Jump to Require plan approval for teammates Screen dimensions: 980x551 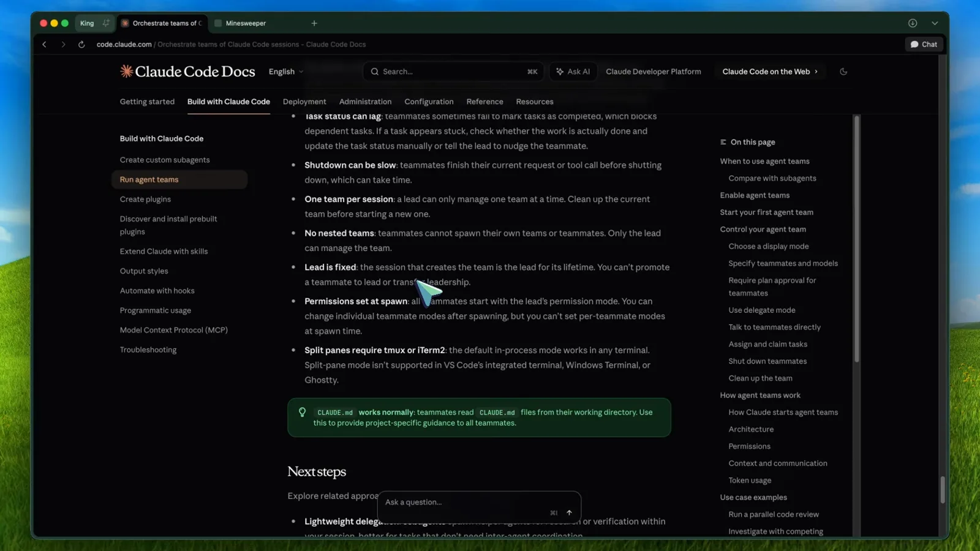772,287
